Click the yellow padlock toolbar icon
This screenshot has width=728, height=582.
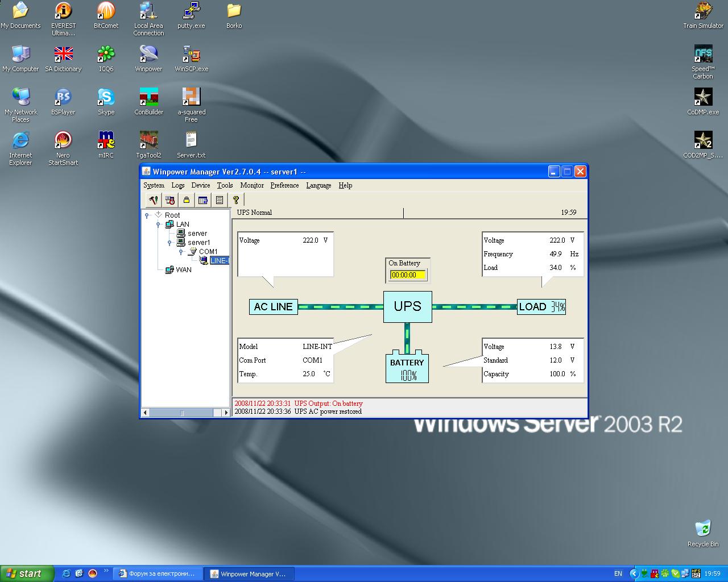[x=186, y=200]
